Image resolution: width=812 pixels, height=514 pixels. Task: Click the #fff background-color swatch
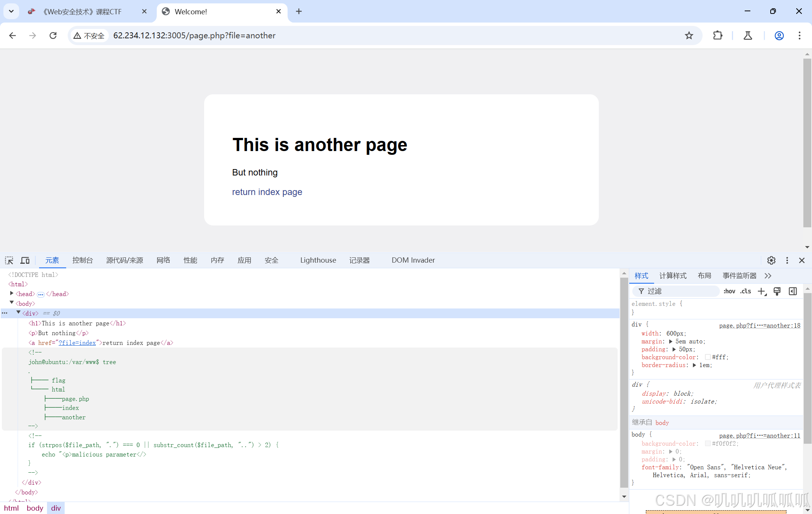coord(707,357)
